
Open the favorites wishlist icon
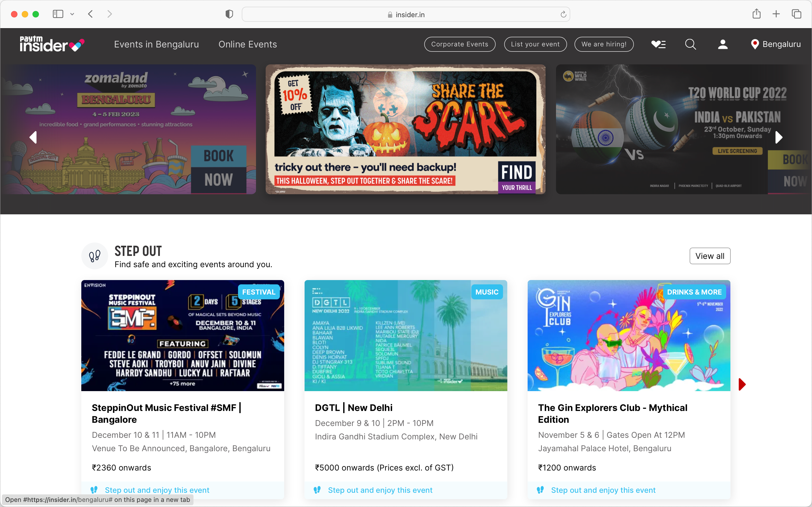point(658,44)
